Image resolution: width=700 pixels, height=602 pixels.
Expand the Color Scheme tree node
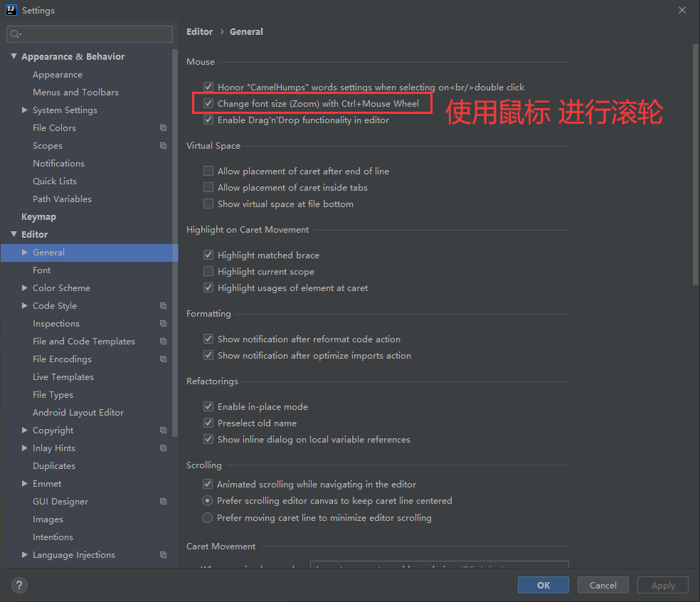point(25,287)
